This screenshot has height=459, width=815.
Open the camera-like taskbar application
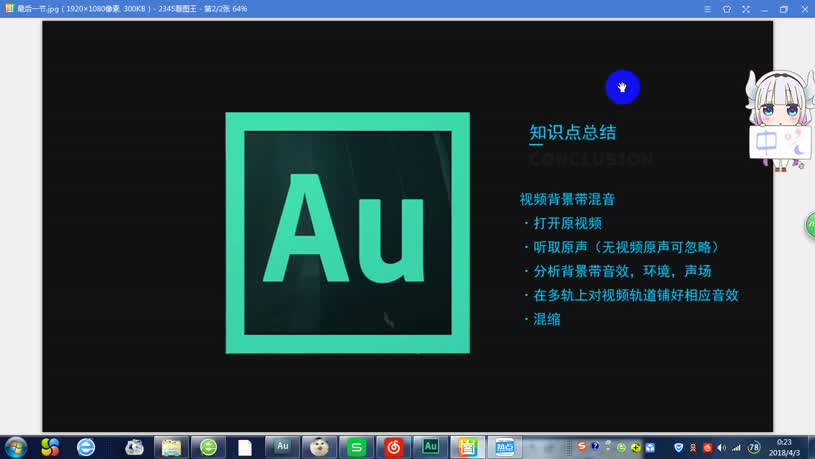click(134, 447)
